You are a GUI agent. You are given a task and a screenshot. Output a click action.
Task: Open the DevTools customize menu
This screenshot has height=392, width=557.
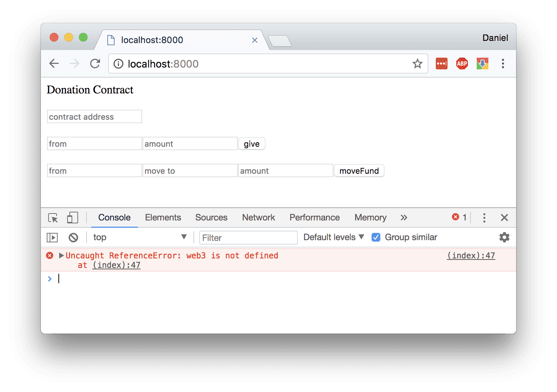point(484,218)
